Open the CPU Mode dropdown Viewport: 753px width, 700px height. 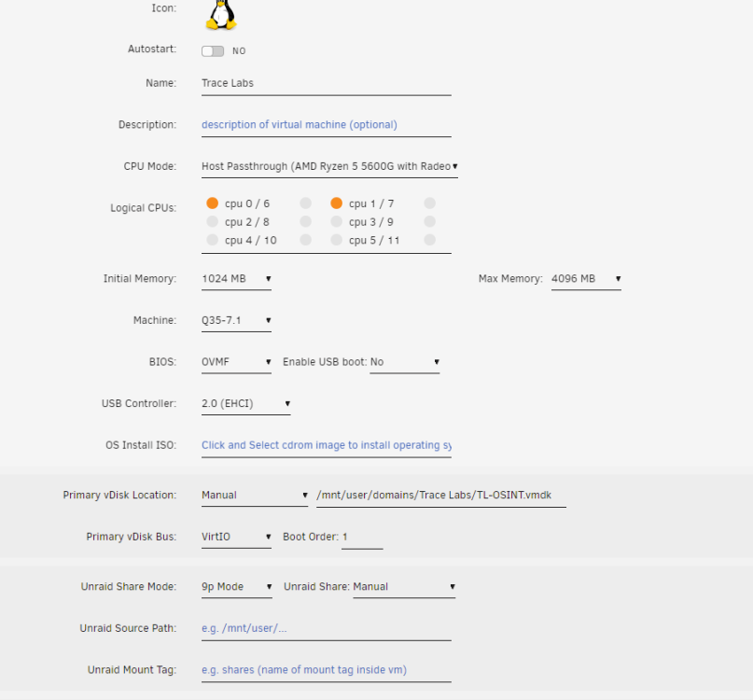[329, 166]
